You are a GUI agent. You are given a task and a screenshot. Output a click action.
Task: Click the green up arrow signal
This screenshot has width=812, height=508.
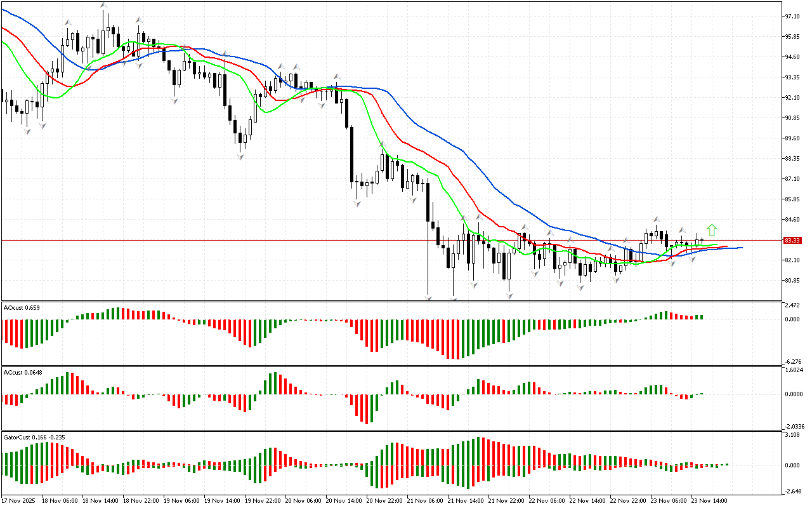pyautogui.click(x=712, y=230)
